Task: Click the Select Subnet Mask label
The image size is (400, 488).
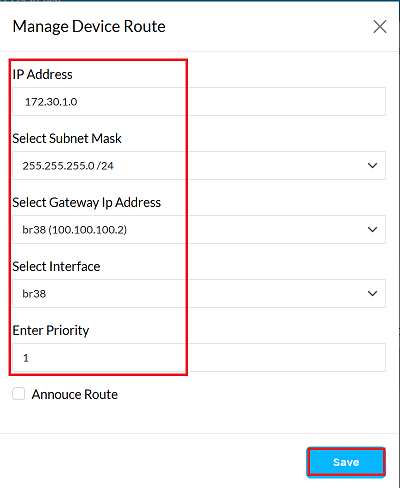Action: [67, 138]
